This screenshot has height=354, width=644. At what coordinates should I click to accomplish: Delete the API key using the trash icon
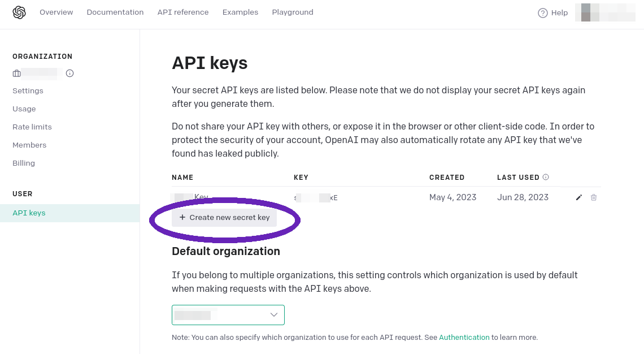(593, 197)
